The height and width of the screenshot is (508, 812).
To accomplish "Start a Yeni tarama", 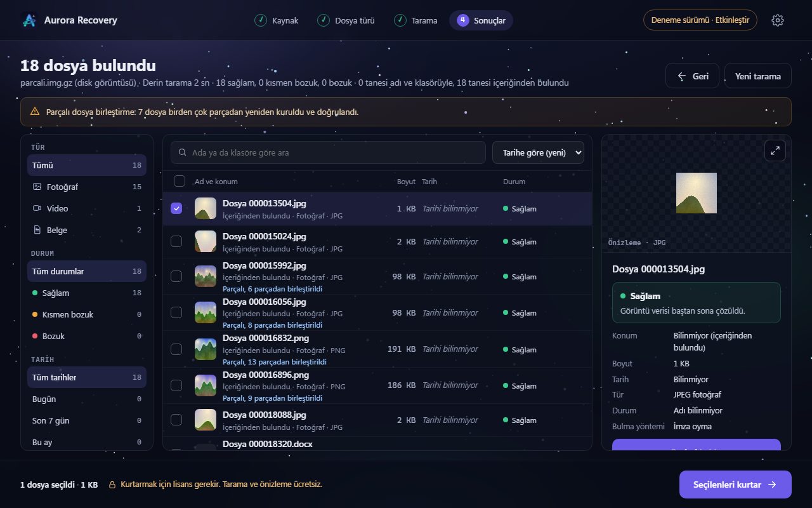I will pos(758,76).
